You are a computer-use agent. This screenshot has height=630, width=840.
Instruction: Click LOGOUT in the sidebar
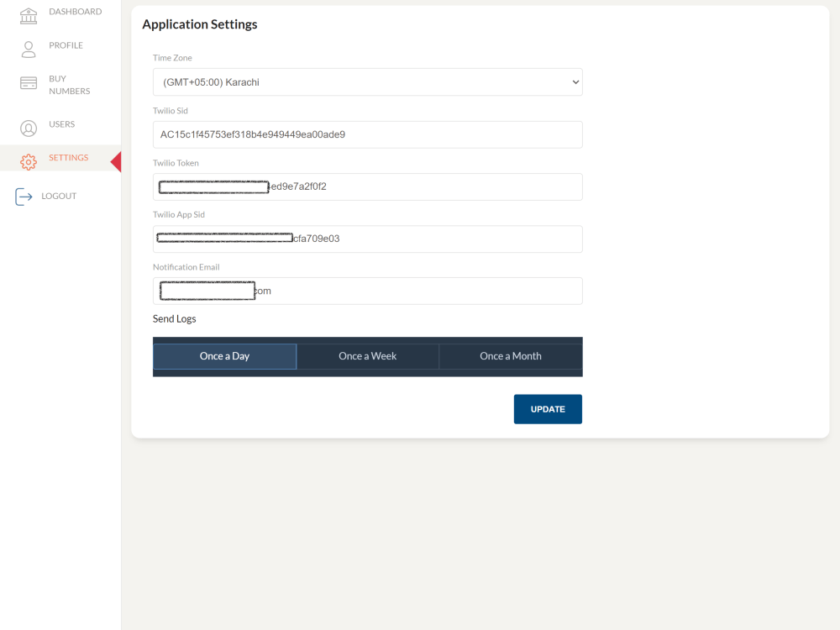[x=59, y=196]
